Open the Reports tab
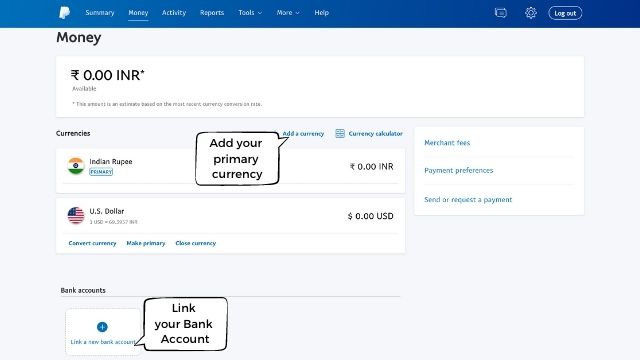Viewport: 640px width, 360px height. click(212, 13)
